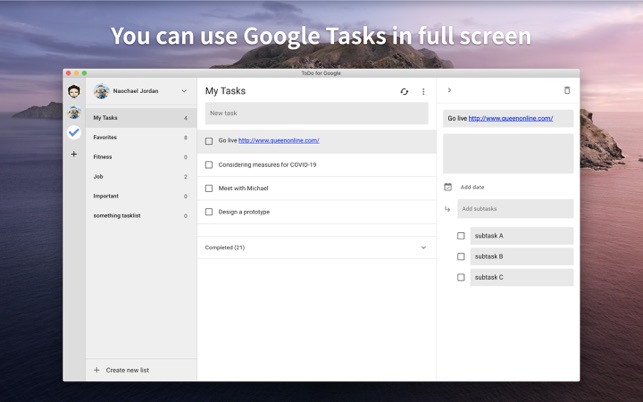Open the three-dot more options menu

[x=423, y=92]
